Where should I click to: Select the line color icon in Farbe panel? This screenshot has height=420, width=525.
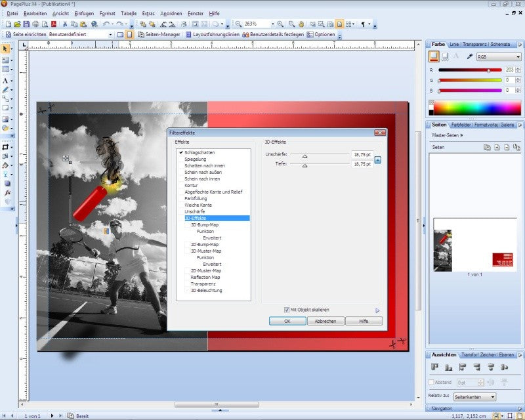pos(445,56)
